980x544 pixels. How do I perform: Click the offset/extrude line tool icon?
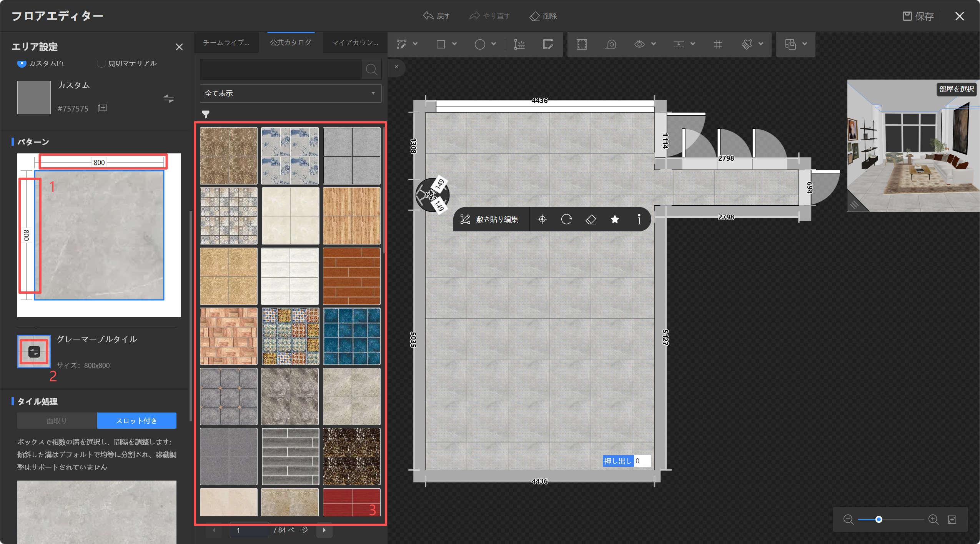click(679, 44)
